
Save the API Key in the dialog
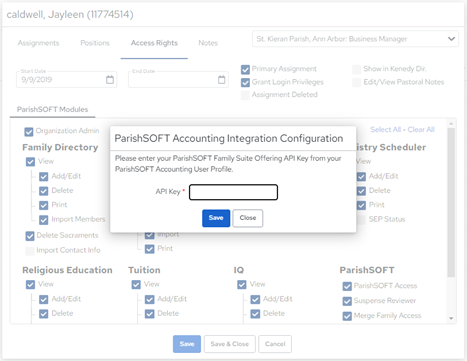[216, 218]
